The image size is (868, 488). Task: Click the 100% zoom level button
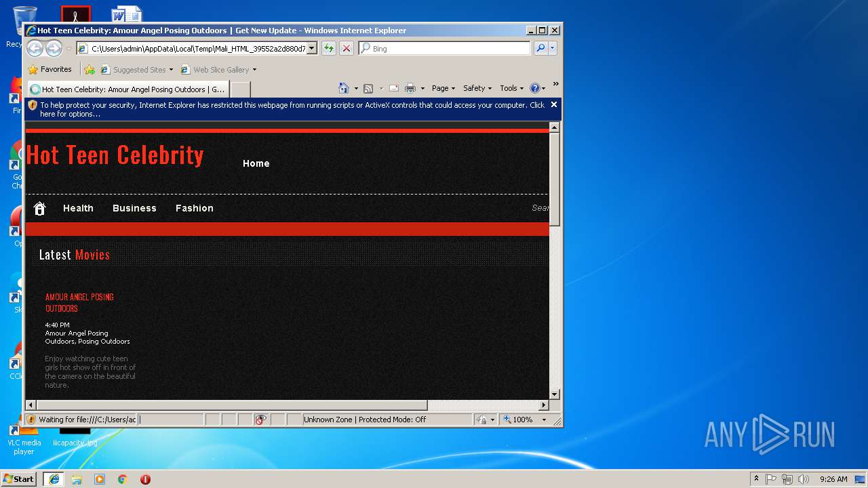(518, 420)
